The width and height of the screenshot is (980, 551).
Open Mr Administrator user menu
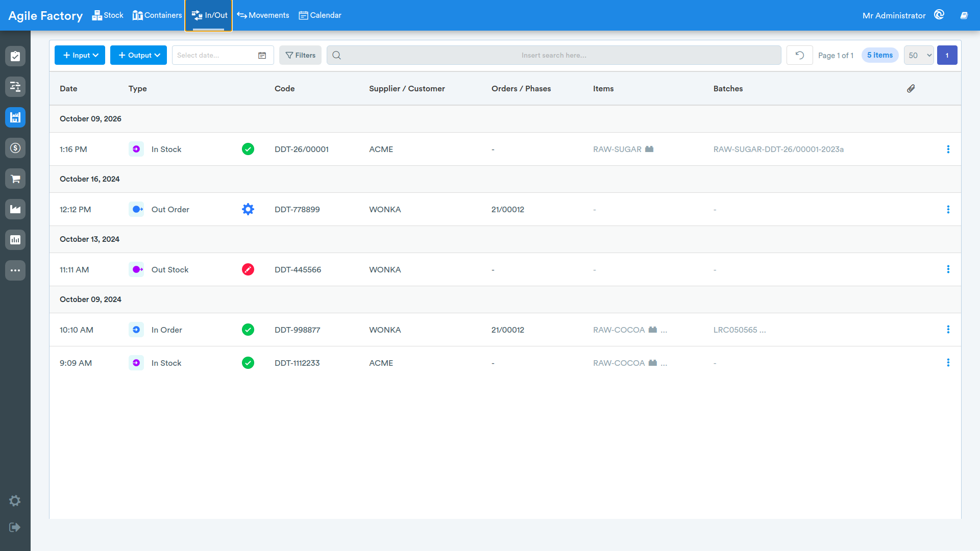tap(894, 15)
